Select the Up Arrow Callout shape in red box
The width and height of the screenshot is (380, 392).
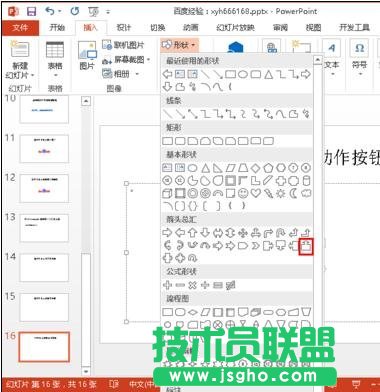tap(306, 246)
